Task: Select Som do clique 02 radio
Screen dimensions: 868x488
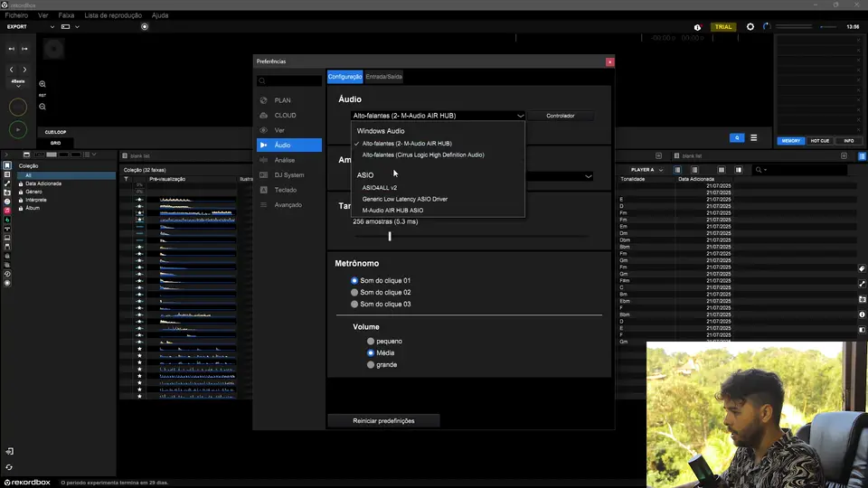Action: point(354,292)
